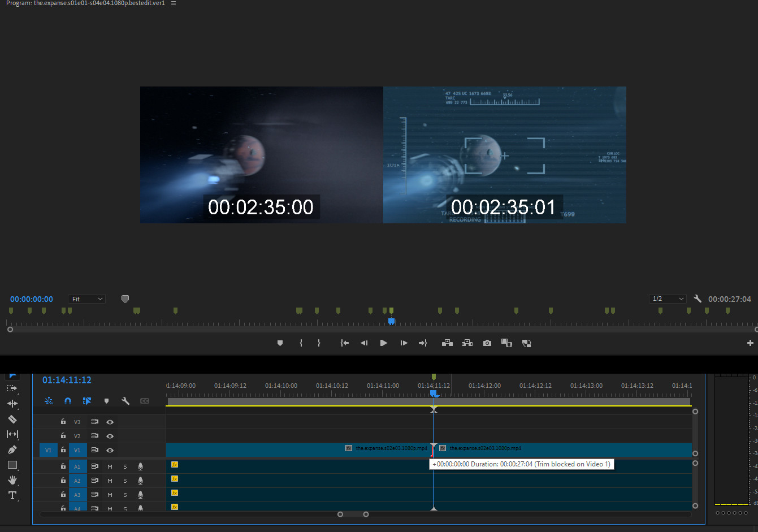Pick the Hand tool
The image size is (758, 532).
[12, 480]
